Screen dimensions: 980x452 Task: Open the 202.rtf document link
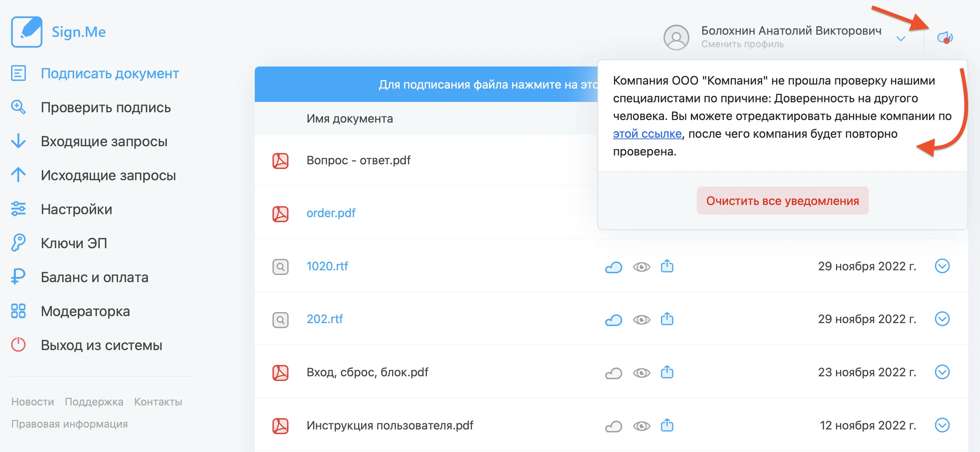[x=324, y=319]
